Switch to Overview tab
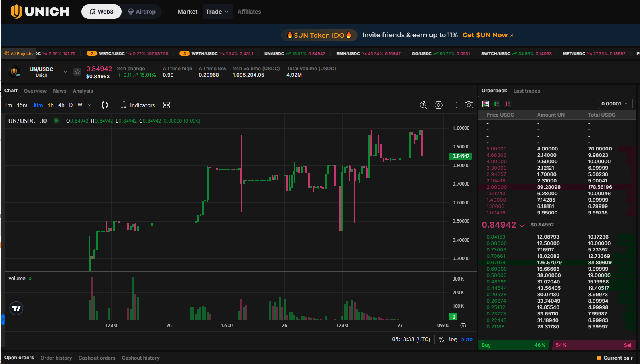 tap(35, 91)
